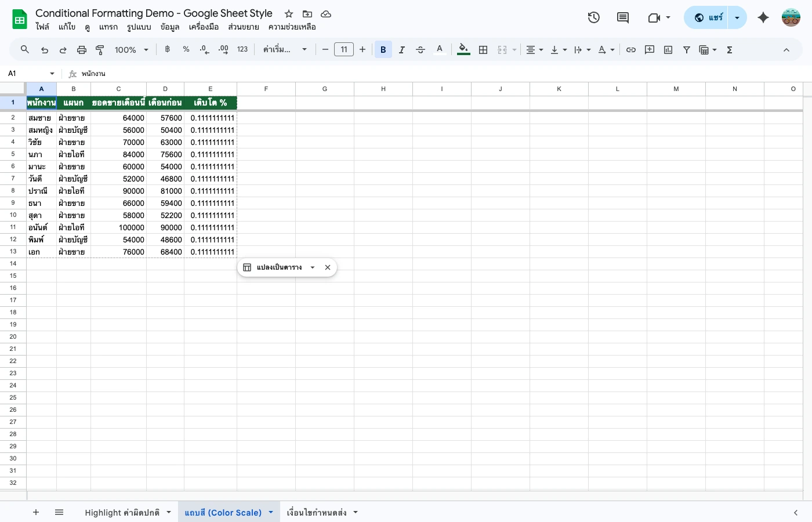Open version history
812x522 pixels.
pos(594,18)
